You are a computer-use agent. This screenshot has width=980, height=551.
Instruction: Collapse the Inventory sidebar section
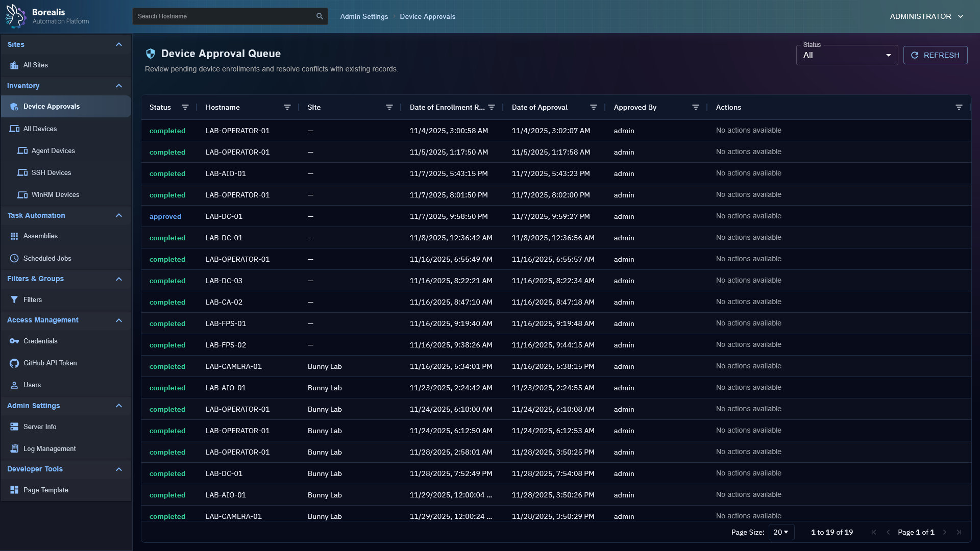119,86
